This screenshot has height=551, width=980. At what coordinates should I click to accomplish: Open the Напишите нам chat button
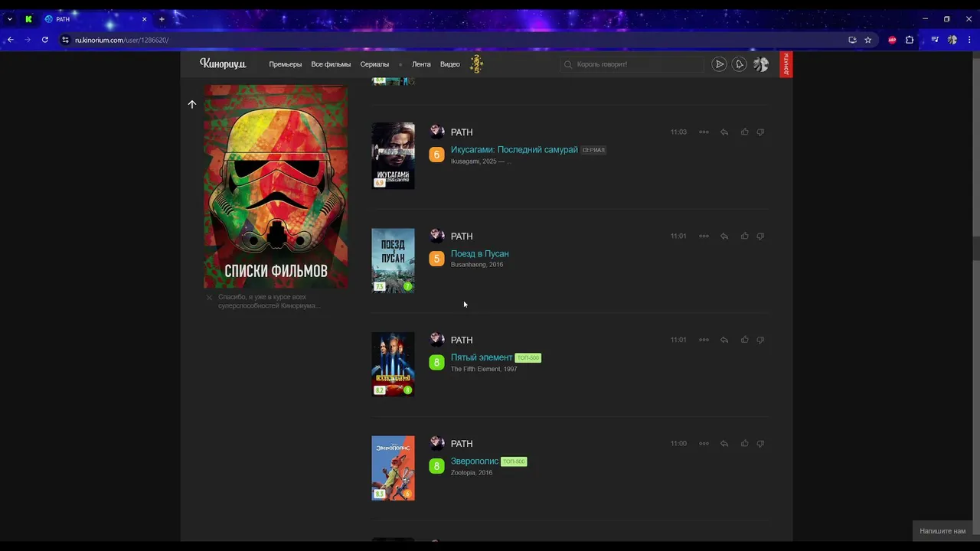point(942,531)
